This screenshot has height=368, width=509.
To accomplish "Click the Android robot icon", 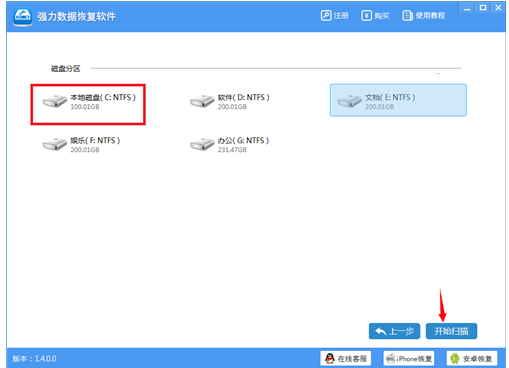I will [x=455, y=358].
